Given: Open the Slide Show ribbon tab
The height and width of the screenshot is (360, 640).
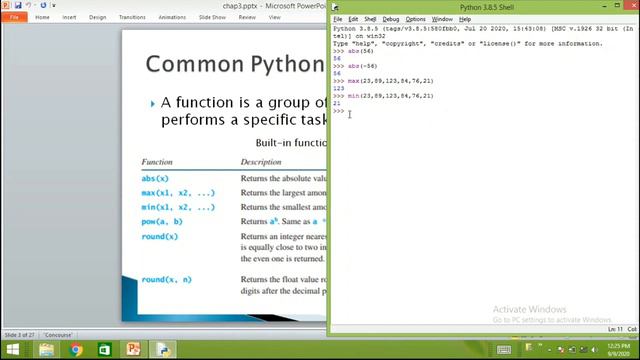Looking at the screenshot, I should (212, 17).
